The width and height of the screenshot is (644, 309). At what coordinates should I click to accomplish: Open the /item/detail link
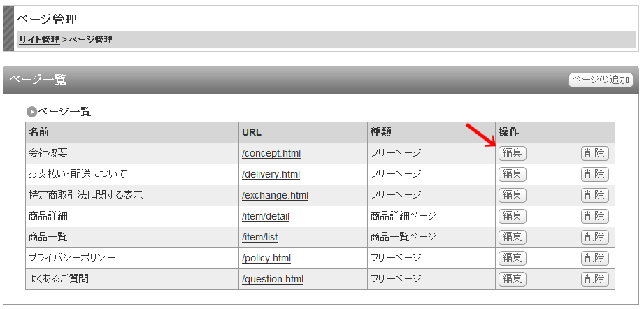tap(265, 216)
